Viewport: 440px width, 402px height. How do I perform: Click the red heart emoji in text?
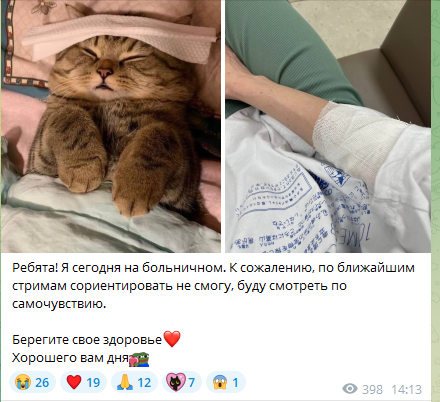(172, 339)
